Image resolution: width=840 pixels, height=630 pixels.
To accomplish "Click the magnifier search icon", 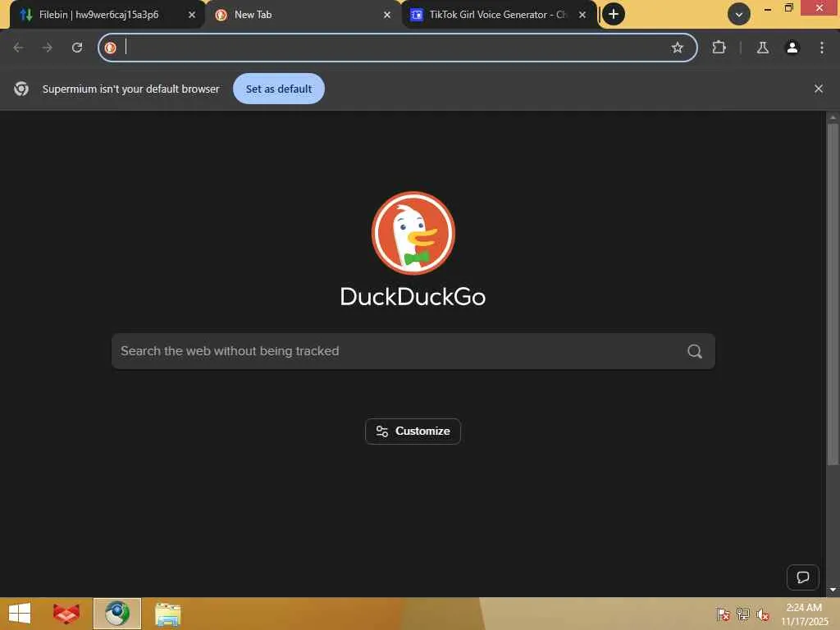I will (695, 351).
